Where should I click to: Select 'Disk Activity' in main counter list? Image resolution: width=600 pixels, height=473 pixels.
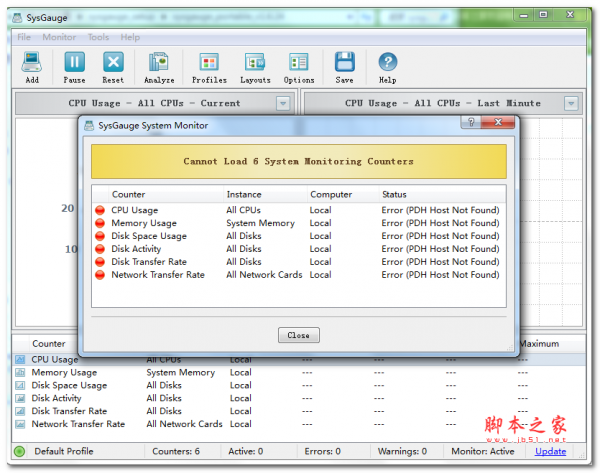tap(298, 398)
